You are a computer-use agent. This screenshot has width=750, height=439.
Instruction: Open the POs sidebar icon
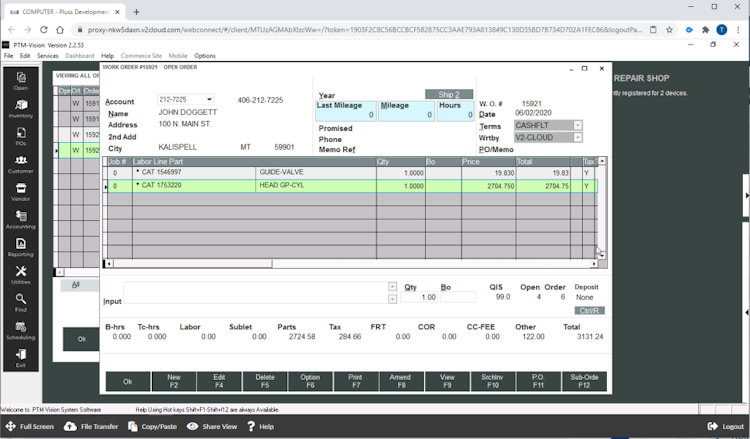(x=21, y=136)
